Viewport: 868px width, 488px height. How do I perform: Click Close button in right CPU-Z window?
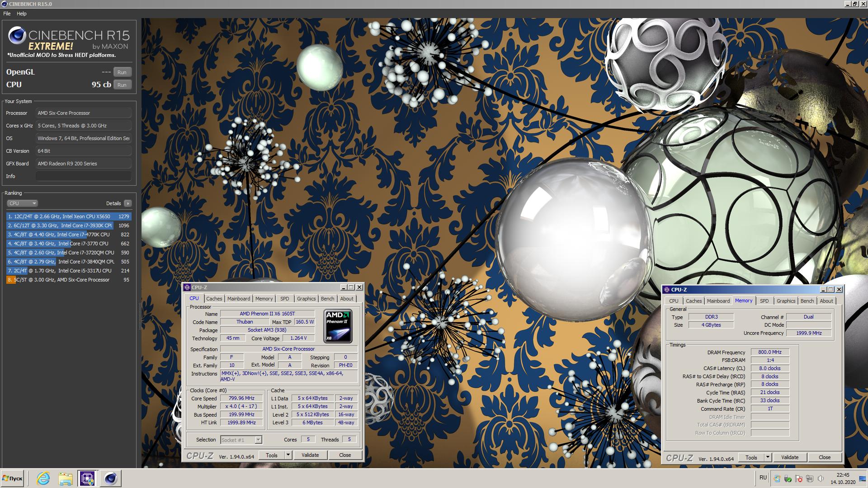[825, 457]
